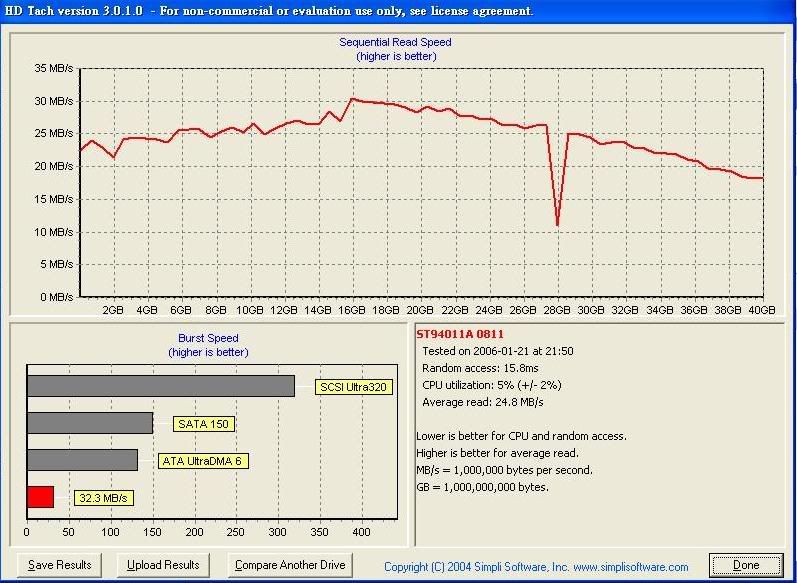Viewport: 797px width, 583px height.
Task: Select the gray SCSI Ultra320 bar
Action: click(x=160, y=386)
